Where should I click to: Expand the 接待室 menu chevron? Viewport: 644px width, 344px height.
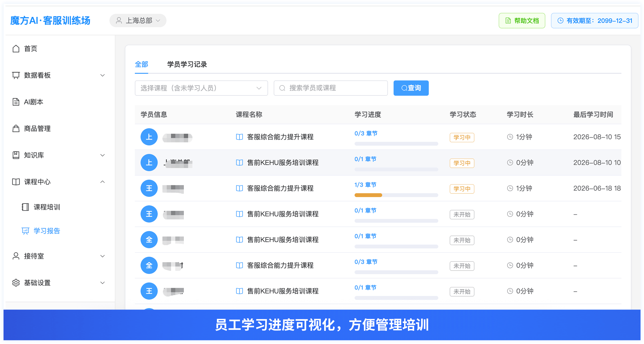tap(102, 256)
